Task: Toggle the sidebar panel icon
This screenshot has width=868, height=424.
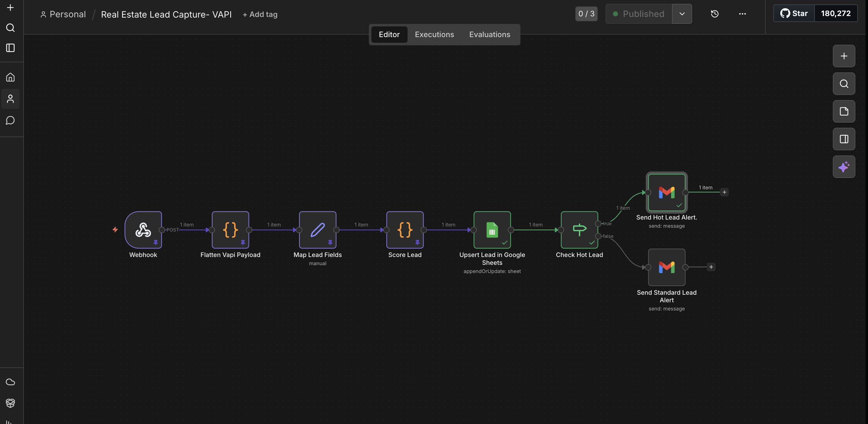Action: (10, 48)
